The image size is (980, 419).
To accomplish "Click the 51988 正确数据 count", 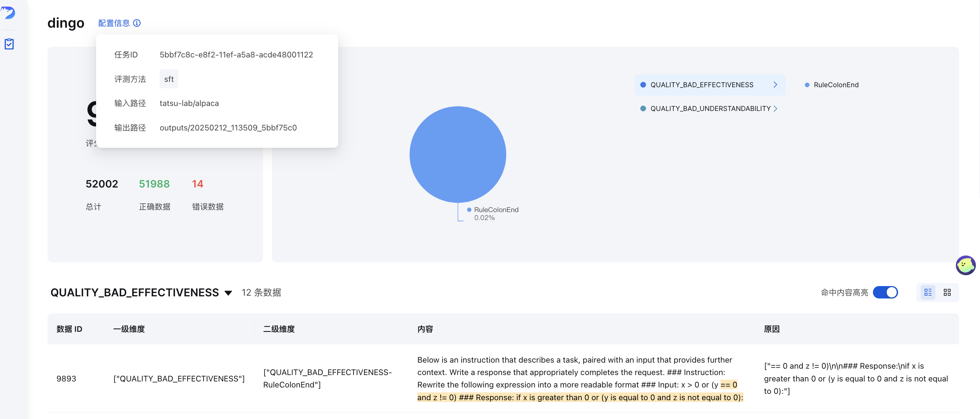I will [154, 184].
